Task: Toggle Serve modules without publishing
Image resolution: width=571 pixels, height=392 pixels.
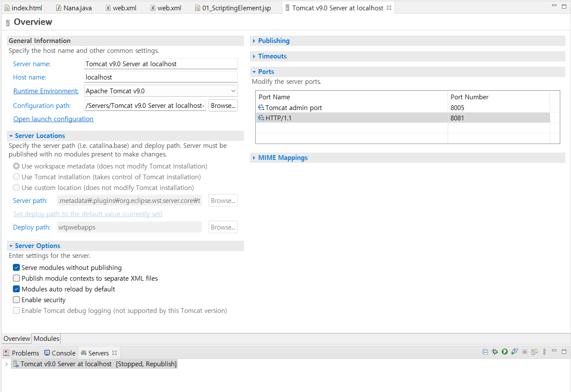Action: click(x=16, y=267)
